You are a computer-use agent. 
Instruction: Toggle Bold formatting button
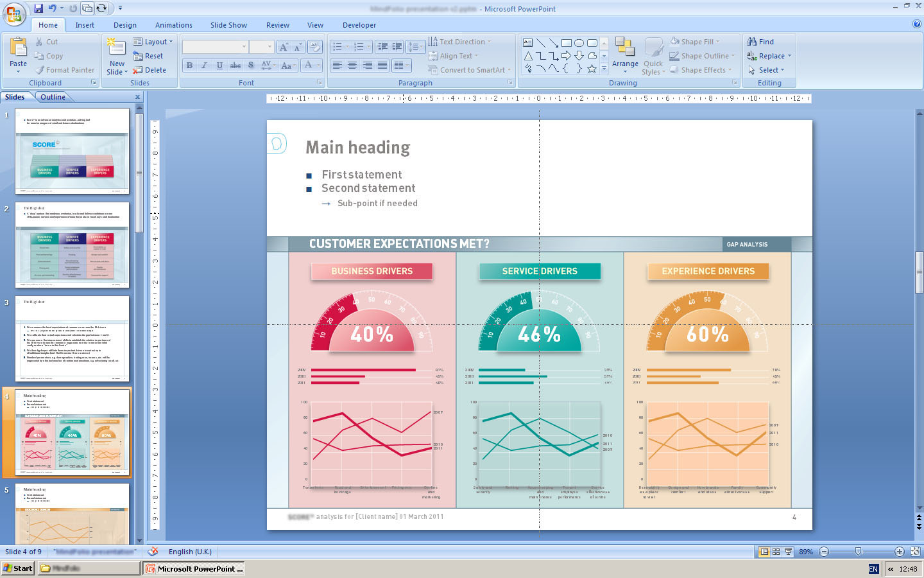189,66
